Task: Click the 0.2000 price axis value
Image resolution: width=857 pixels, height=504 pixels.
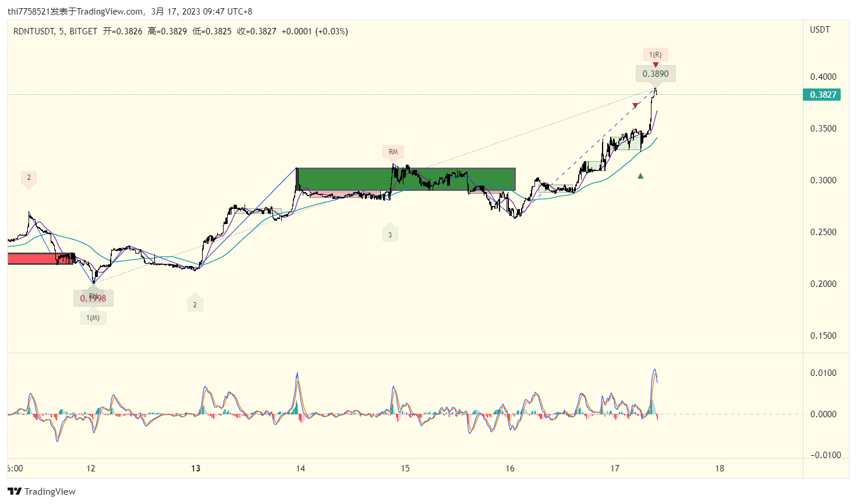Action: click(823, 284)
